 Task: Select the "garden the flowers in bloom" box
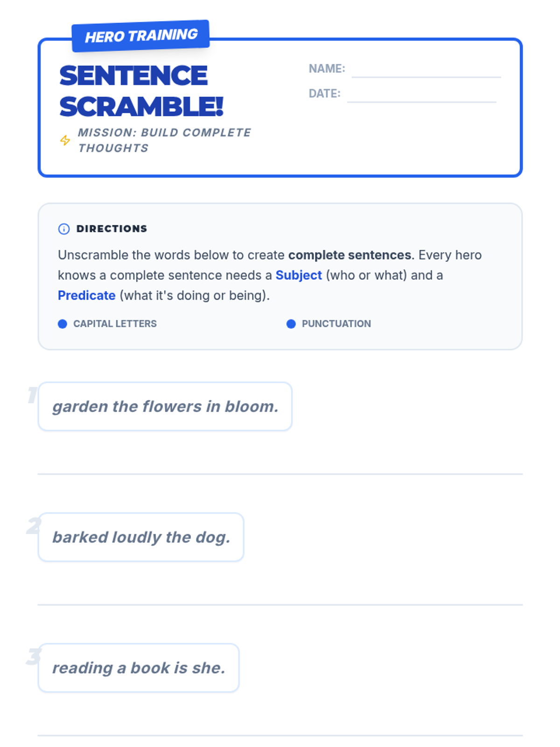coord(165,407)
